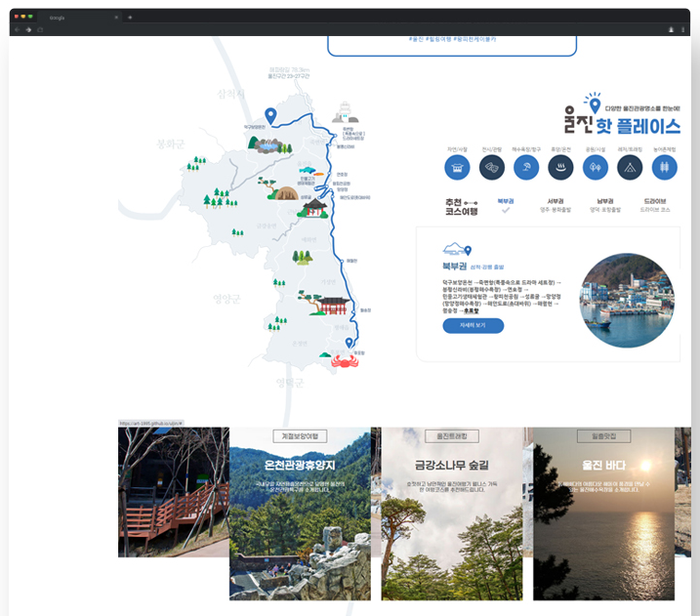This screenshot has height=616, width=700.
Task: Click the 추천 코스여행 heading
Action: tap(461, 207)
